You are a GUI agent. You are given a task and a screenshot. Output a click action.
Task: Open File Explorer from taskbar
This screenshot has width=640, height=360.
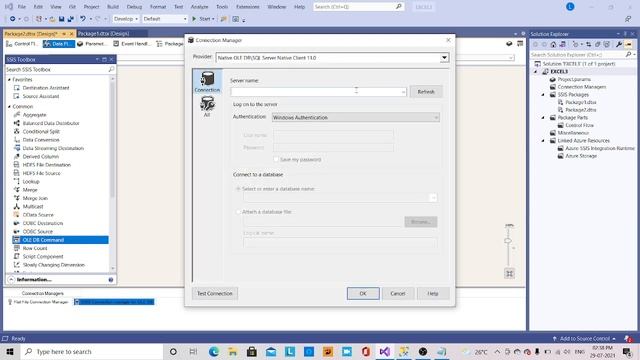233,351
